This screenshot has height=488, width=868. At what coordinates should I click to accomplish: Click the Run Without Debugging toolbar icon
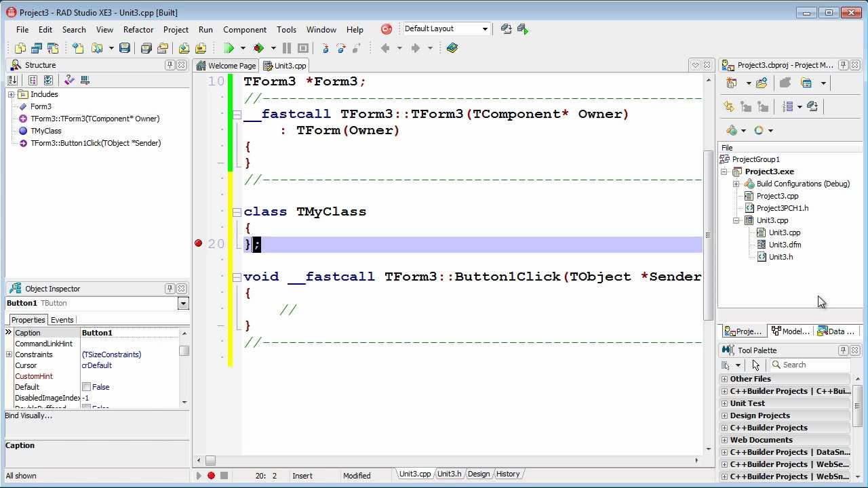[x=258, y=48]
